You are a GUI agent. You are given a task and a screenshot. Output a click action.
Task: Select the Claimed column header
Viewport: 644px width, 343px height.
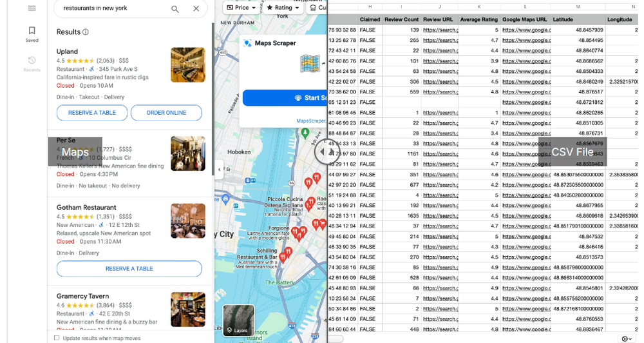pos(370,19)
